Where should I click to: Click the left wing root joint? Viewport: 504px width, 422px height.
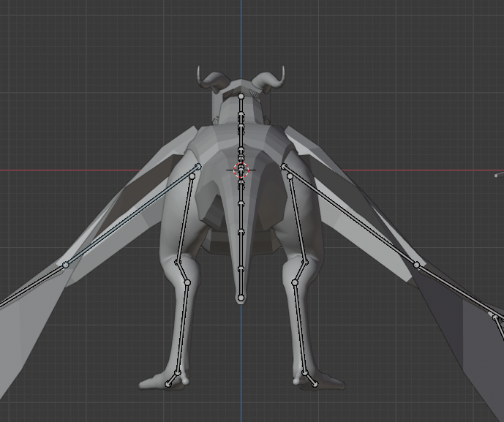pyautogui.click(x=198, y=167)
